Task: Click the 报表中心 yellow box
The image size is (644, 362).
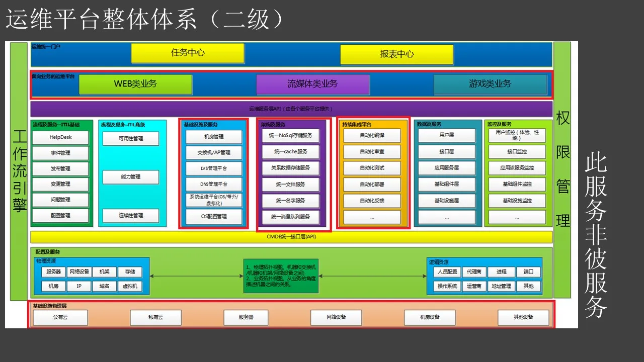Action: 397,55
